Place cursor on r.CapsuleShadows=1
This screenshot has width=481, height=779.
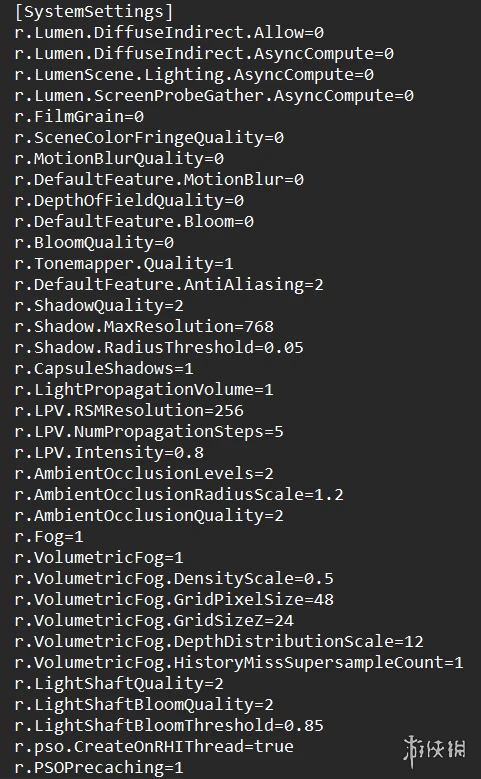coord(104,368)
